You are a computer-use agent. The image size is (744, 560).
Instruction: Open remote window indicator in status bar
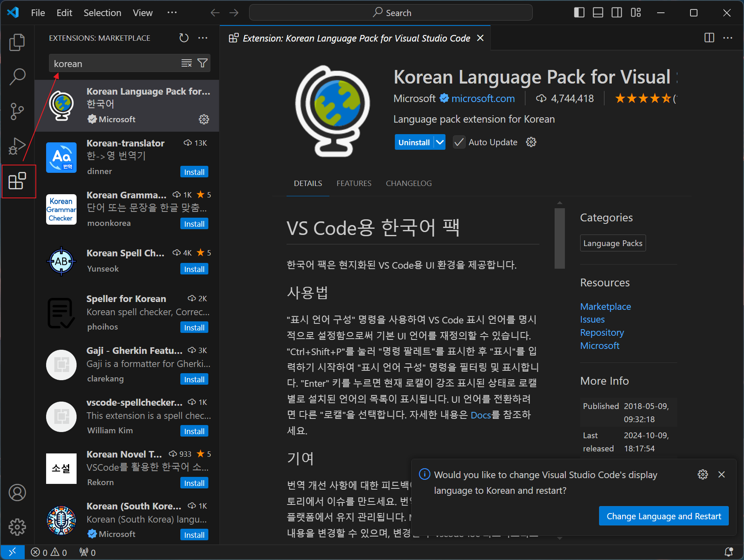[x=12, y=552]
